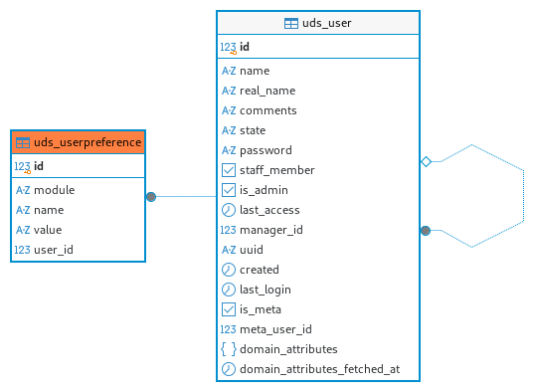This screenshot has width=534, height=392.
Task: Select the domain_attributes_fetched_at column
Action: tap(318, 369)
